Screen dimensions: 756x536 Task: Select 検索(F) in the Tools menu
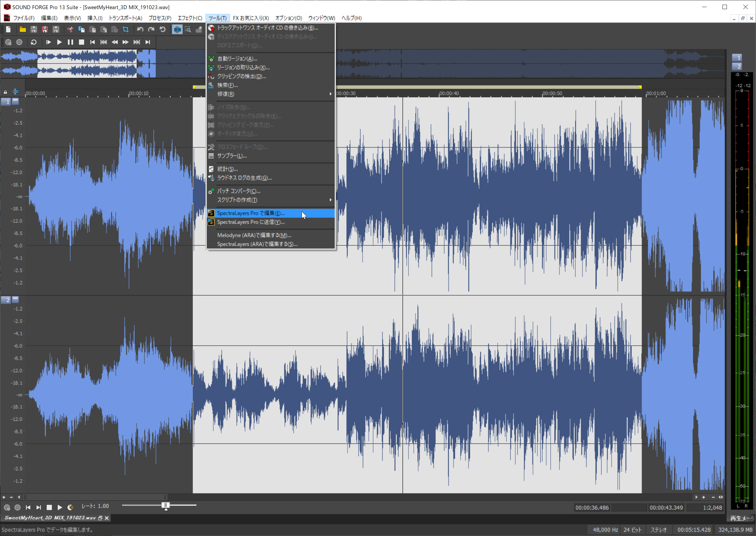pyautogui.click(x=271, y=85)
